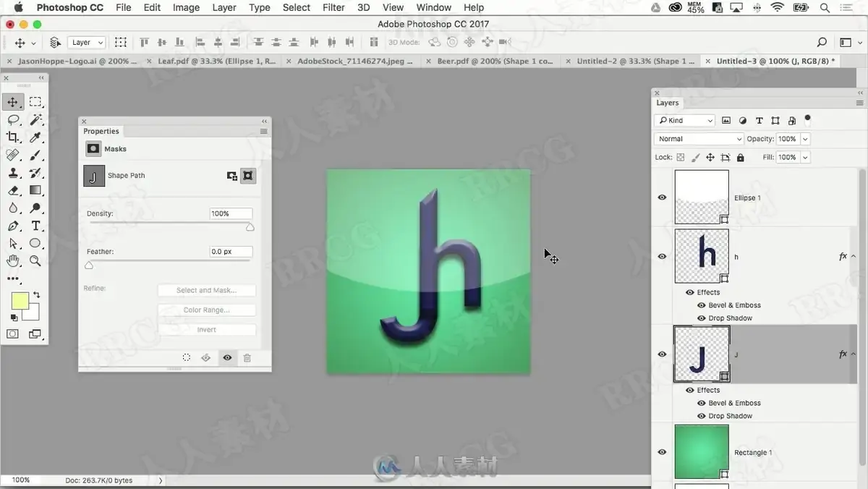Screen dimensions: 868x489
Task: Set the foreground color swatch
Action: pos(19,300)
